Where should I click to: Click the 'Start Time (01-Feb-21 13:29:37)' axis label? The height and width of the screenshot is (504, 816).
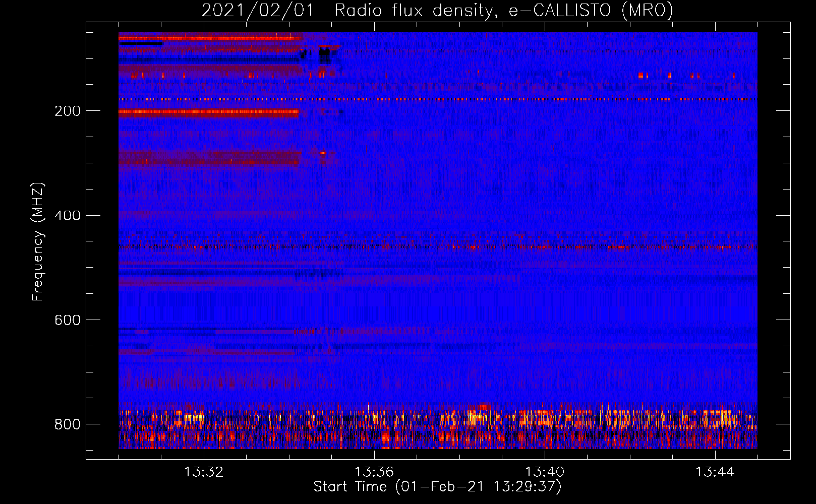coord(437,487)
